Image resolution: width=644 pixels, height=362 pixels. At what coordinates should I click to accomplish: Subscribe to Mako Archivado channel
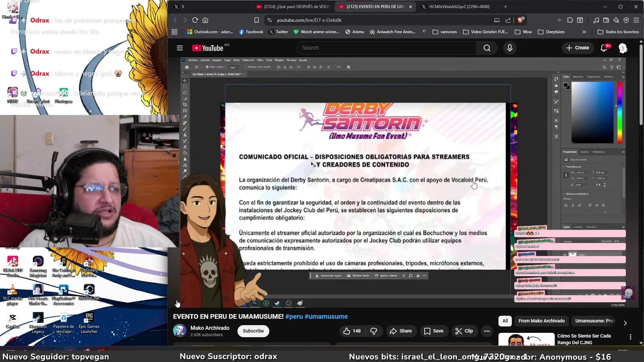point(253,331)
